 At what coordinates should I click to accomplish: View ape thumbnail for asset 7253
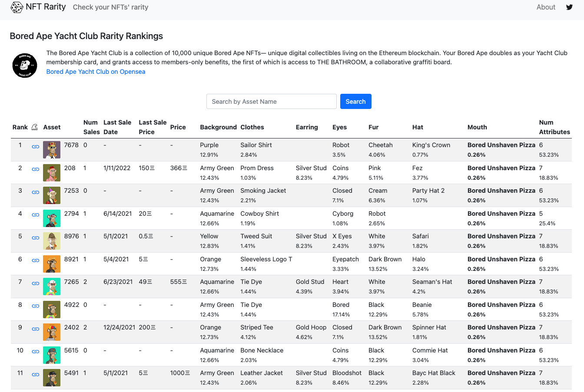[x=52, y=195]
